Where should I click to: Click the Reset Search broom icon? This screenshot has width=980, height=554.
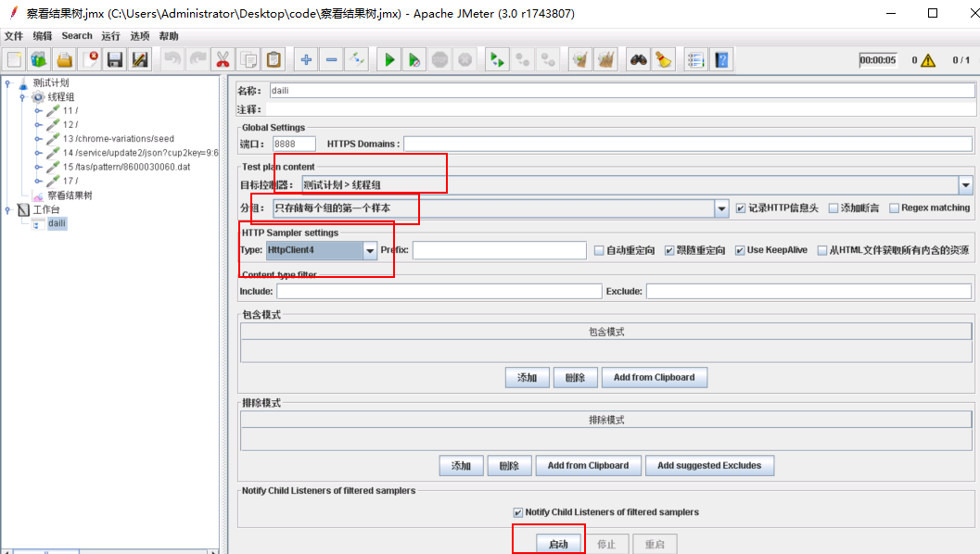(664, 60)
